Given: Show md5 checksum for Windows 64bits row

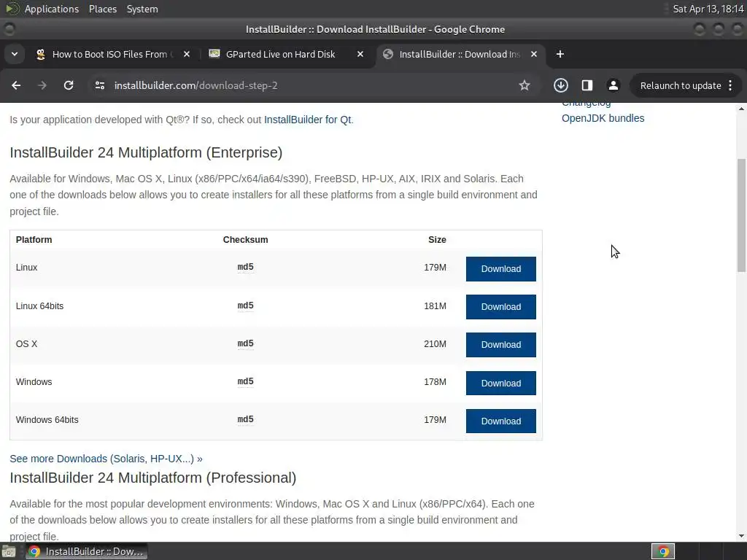Looking at the screenshot, I should tap(245, 419).
